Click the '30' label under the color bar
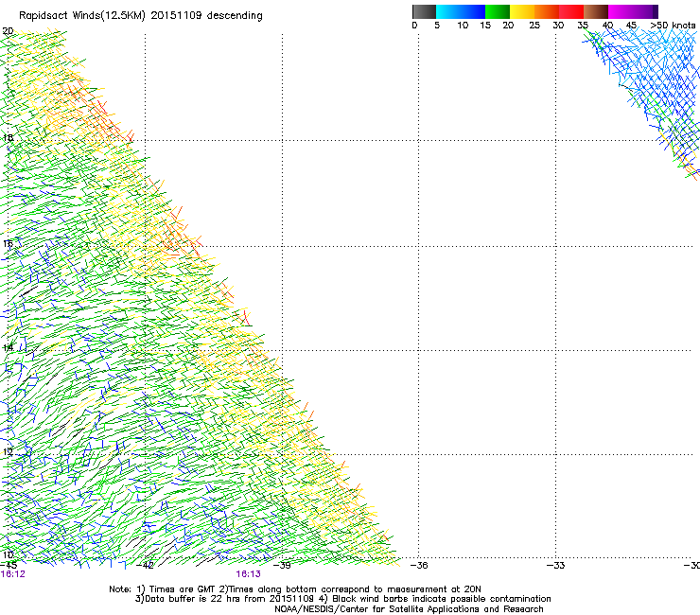This screenshot has width=700, height=615. click(558, 26)
